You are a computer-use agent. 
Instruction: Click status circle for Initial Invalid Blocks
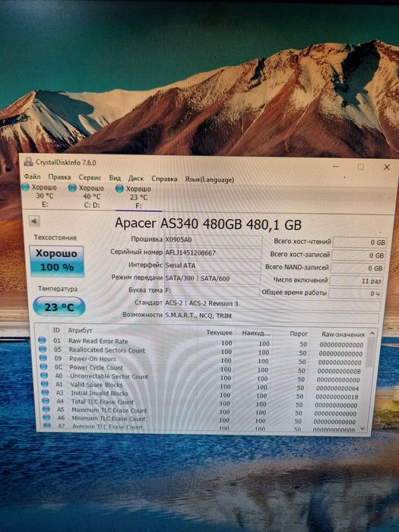coord(45,392)
